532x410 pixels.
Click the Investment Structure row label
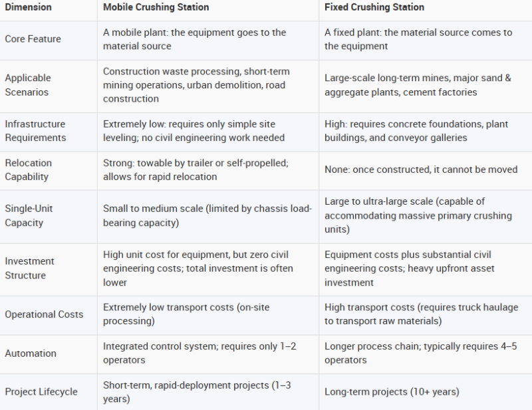click(29, 268)
